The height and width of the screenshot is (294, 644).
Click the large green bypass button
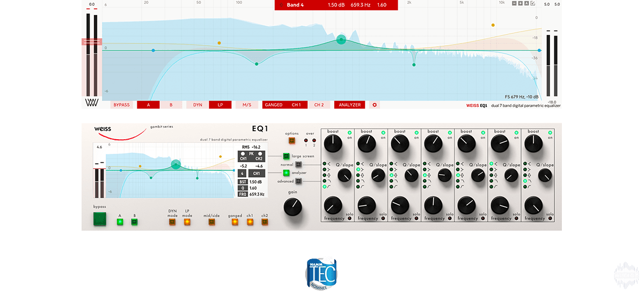click(x=100, y=219)
